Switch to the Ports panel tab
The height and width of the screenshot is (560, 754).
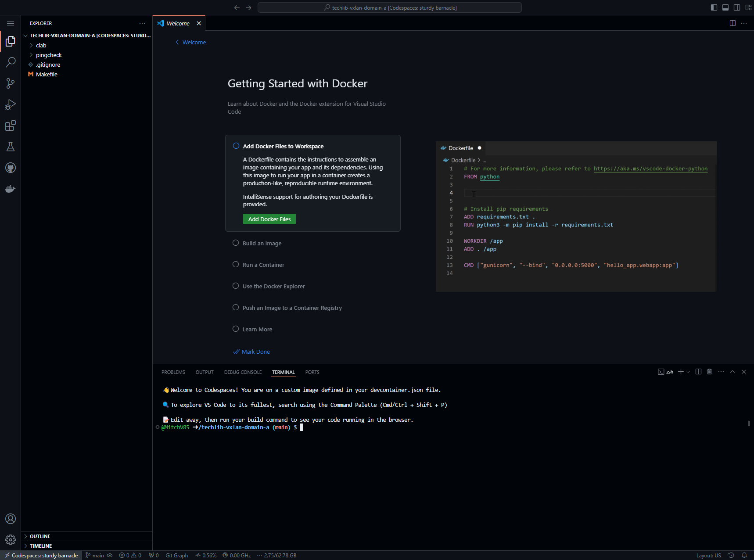[312, 372]
